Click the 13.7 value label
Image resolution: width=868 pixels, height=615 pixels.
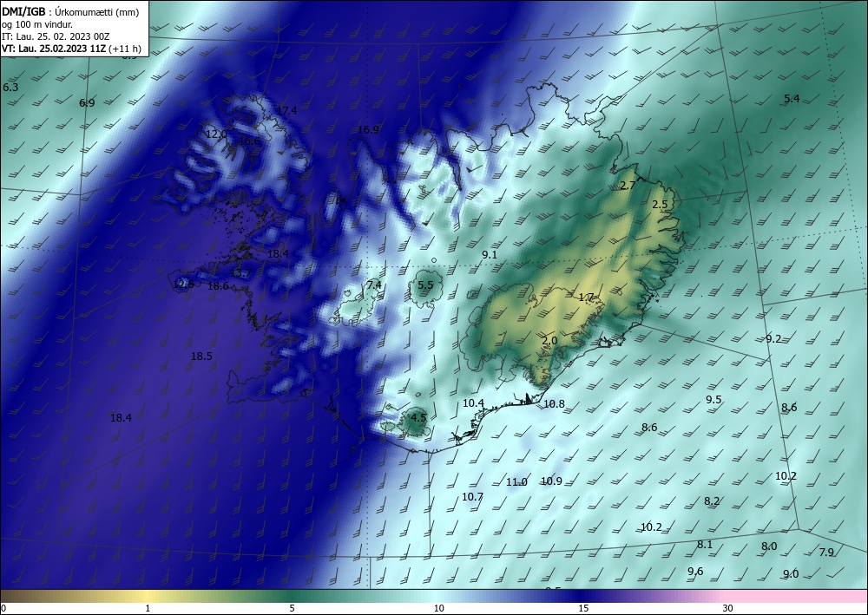(240, 272)
